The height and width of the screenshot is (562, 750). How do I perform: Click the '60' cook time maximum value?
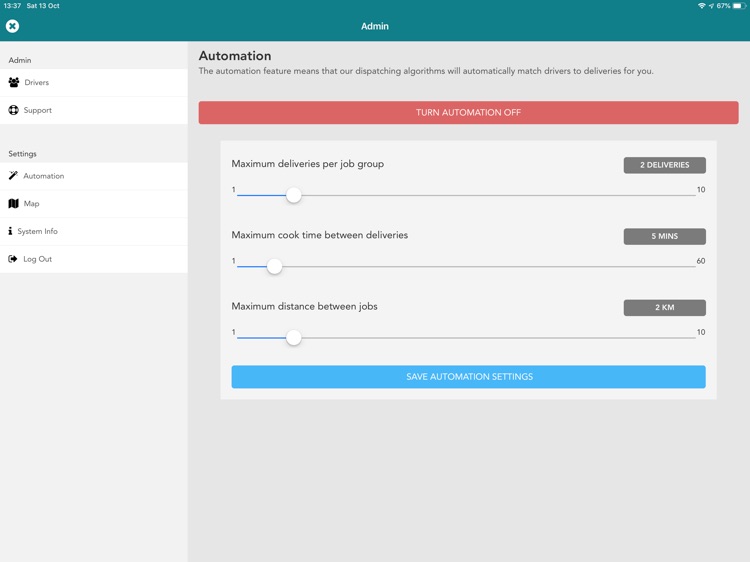click(701, 261)
